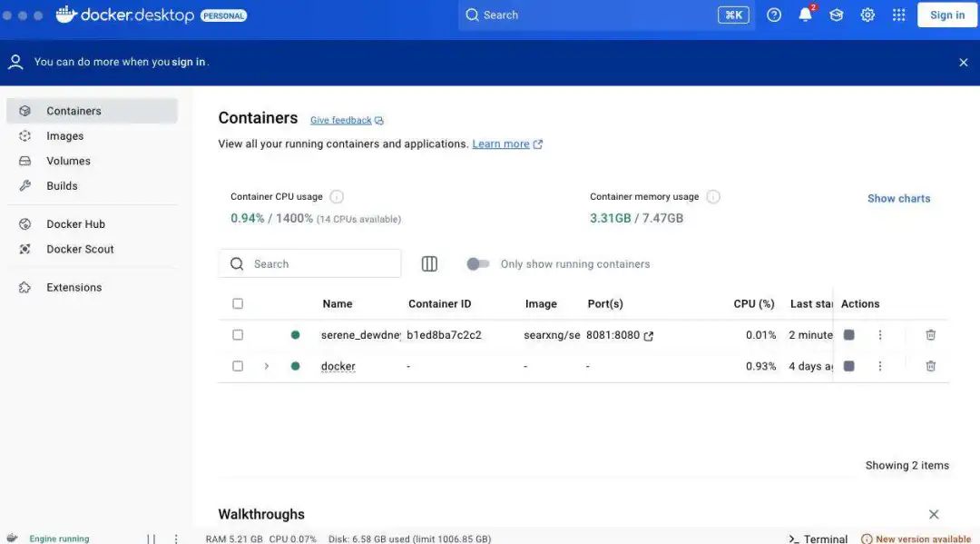Click the green running status dot of serene_dewdney
This screenshot has height=544, width=980.
click(295, 335)
